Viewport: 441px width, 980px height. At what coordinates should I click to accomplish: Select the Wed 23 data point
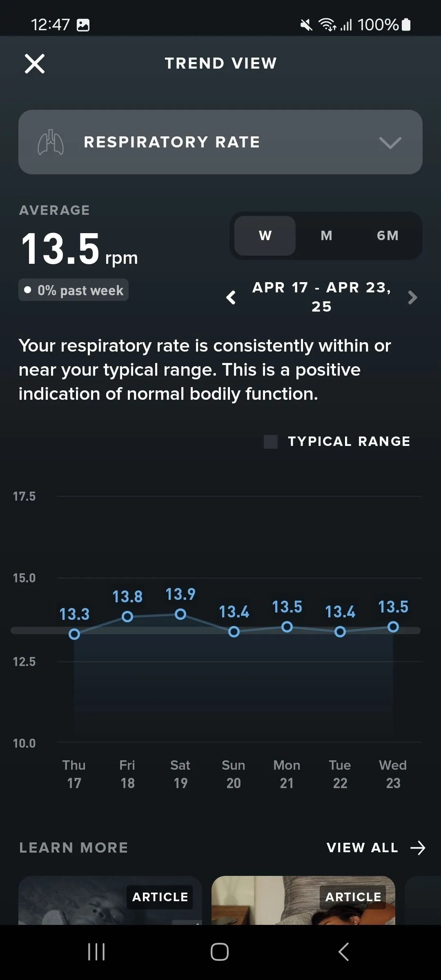click(x=393, y=627)
